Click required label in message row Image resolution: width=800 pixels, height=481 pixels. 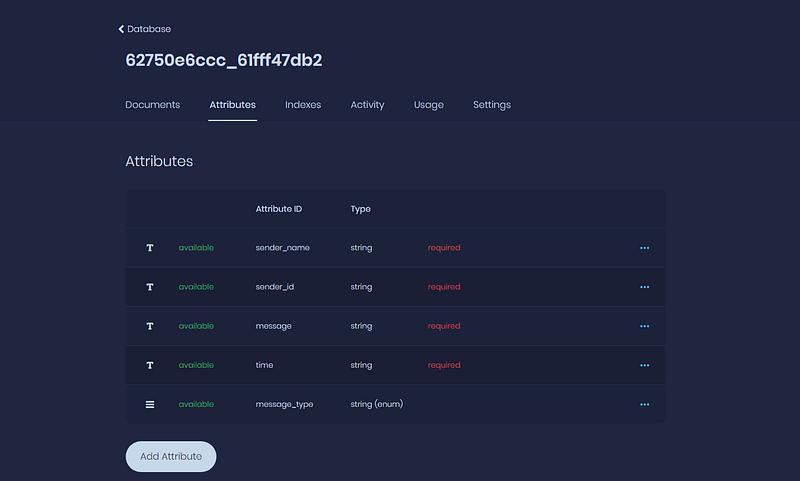click(444, 326)
